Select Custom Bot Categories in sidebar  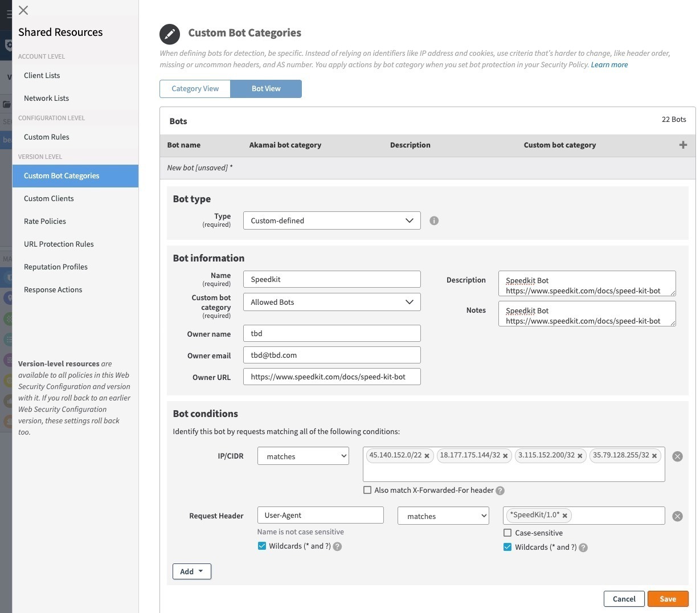pyautogui.click(x=75, y=175)
